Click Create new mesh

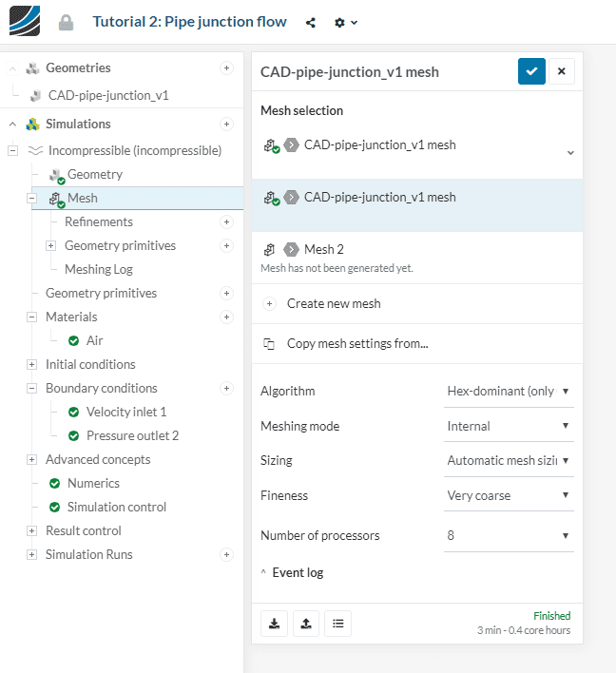coord(333,303)
